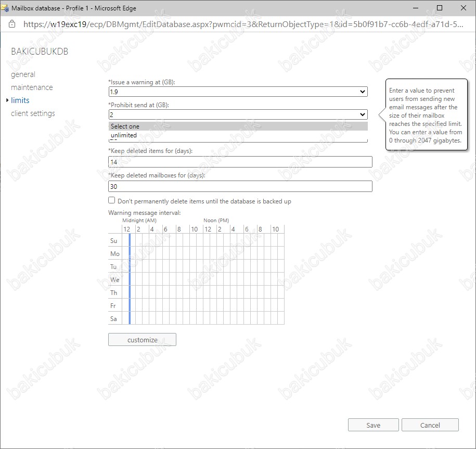The width and height of the screenshot is (476, 449).
Task: Open the client settings section
Action: [33, 113]
